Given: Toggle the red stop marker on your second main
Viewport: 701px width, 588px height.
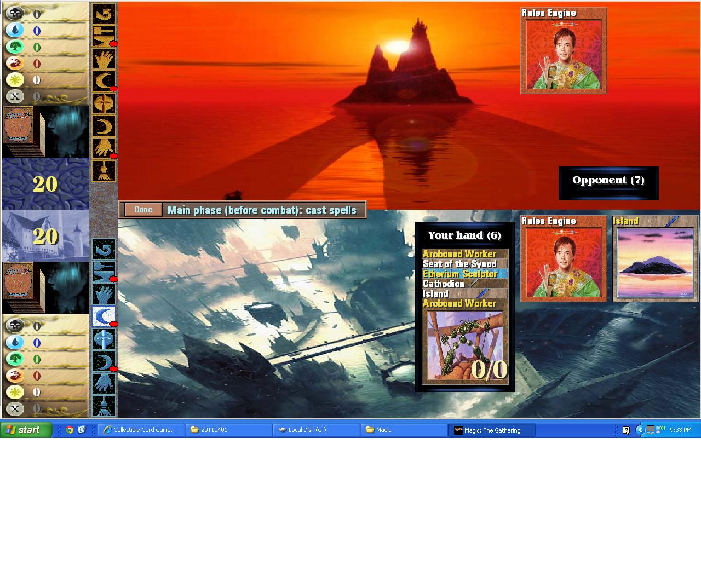Looking at the screenshot, I should point(113,370).
